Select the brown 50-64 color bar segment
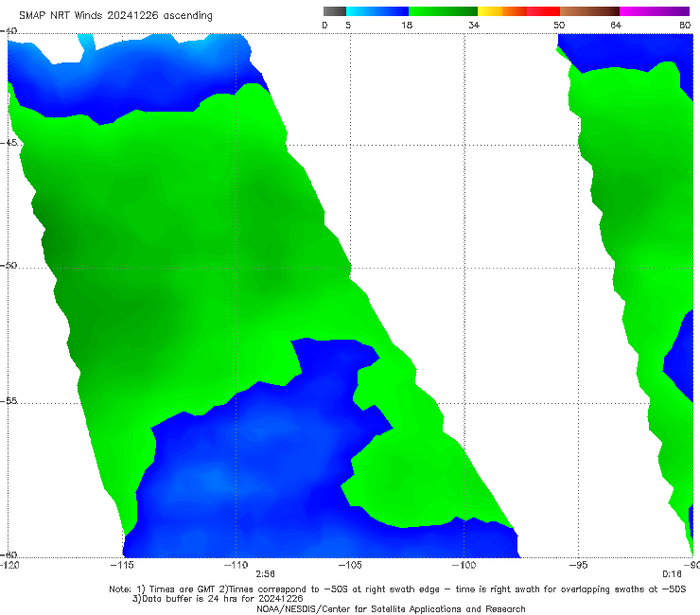This screenshot has width=700, height=615. pyautogui.click(x=589, y=11)
